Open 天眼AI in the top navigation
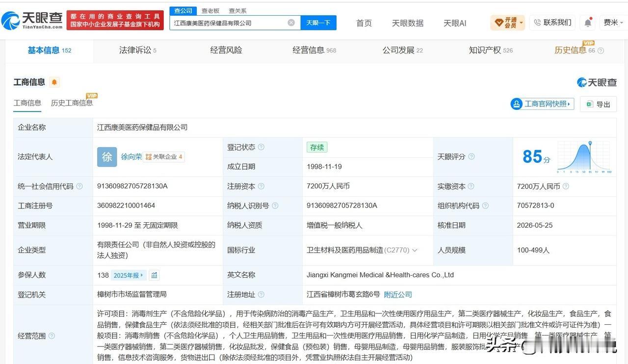628x364 pixels. pyautogui.click(x=455, y=23)
